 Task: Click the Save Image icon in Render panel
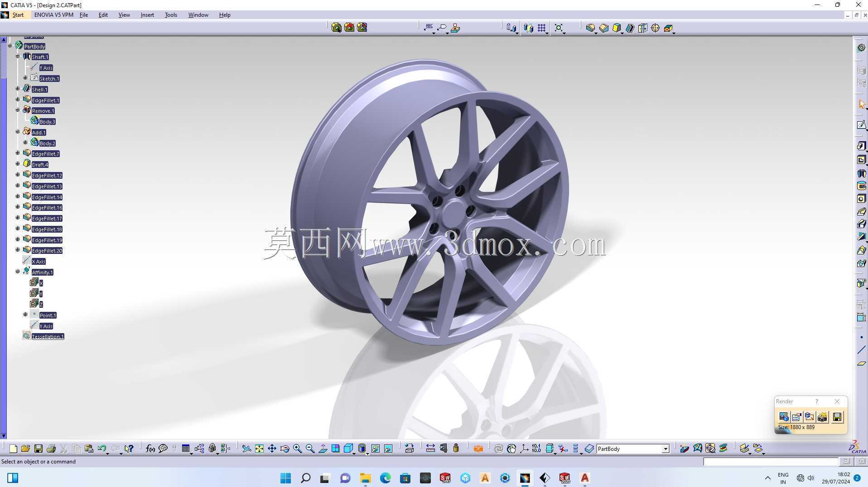click(837, 417)
